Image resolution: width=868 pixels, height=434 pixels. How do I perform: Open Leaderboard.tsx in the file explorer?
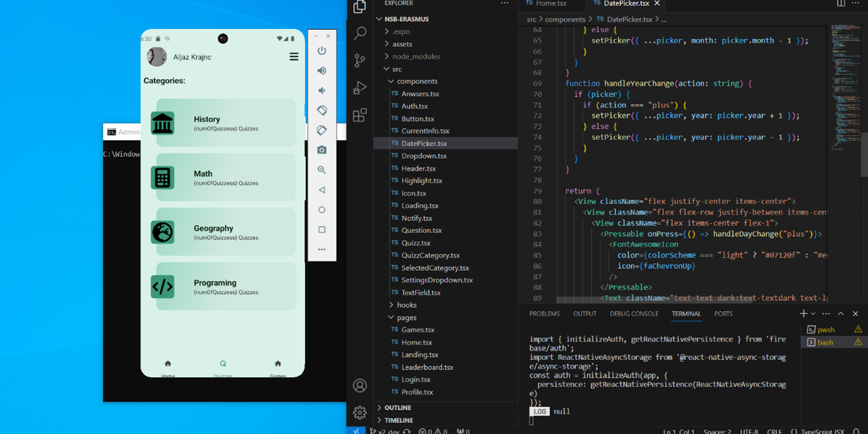[x=427, y=367]
